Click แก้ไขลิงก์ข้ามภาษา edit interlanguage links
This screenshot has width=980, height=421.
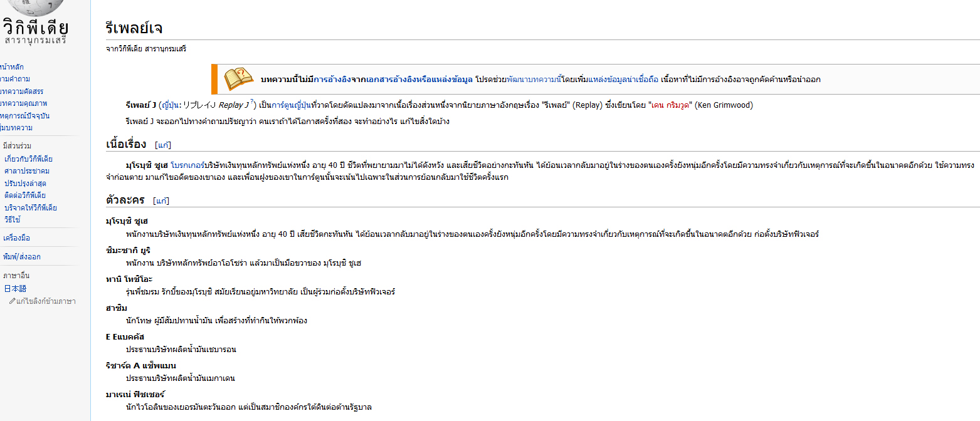click(46, 301)
